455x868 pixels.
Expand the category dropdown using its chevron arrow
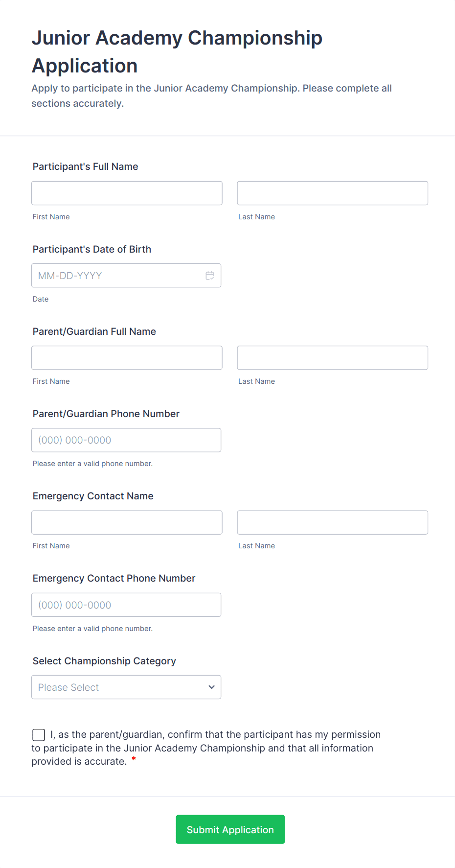(211, 687)
